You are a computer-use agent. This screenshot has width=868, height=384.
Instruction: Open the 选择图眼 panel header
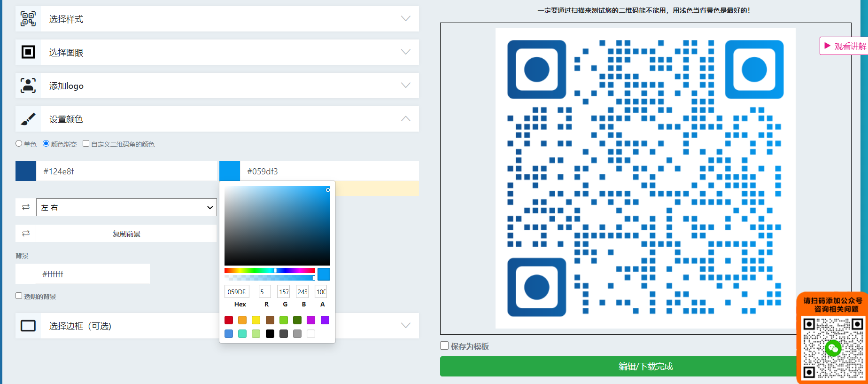[x=217, y=52]
